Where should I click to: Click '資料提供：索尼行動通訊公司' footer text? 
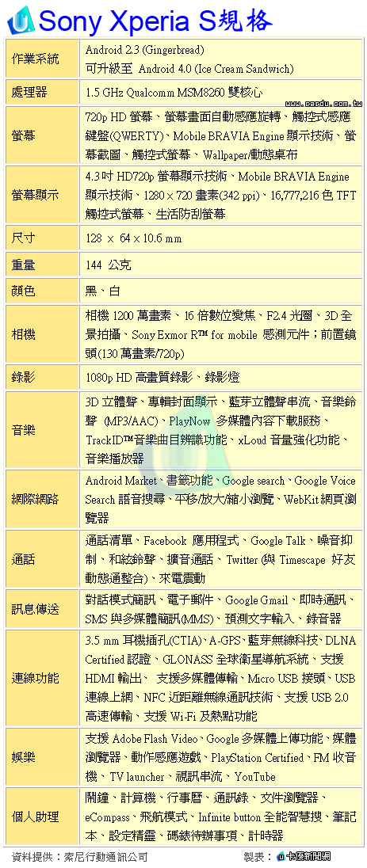[x=80, y=857]
